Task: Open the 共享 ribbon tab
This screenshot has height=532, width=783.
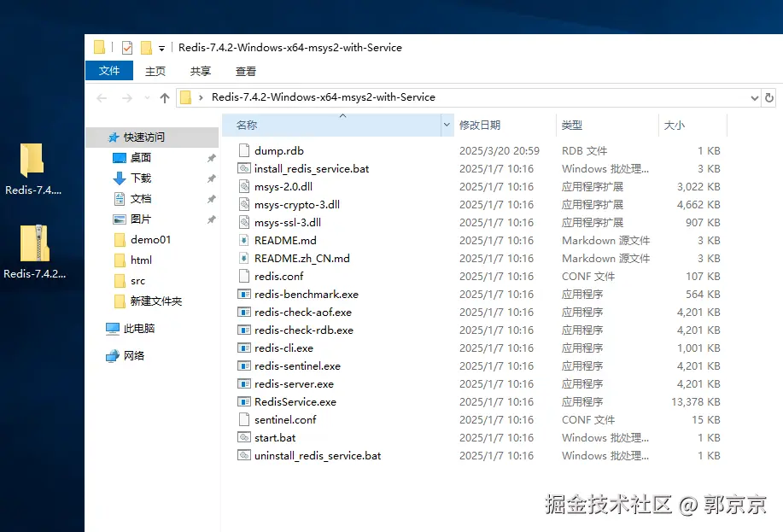Action: [x=201, y=72]
